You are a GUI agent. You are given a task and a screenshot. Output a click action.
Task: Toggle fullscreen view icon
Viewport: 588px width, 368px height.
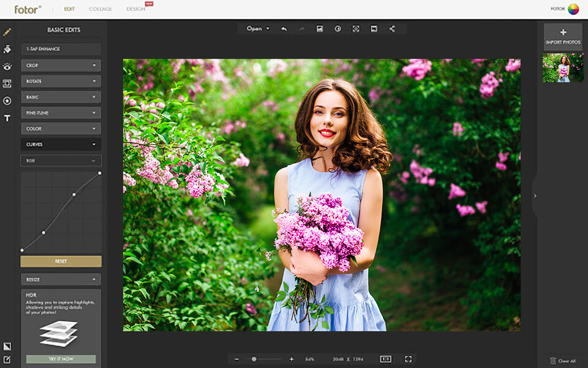[408, 359]
